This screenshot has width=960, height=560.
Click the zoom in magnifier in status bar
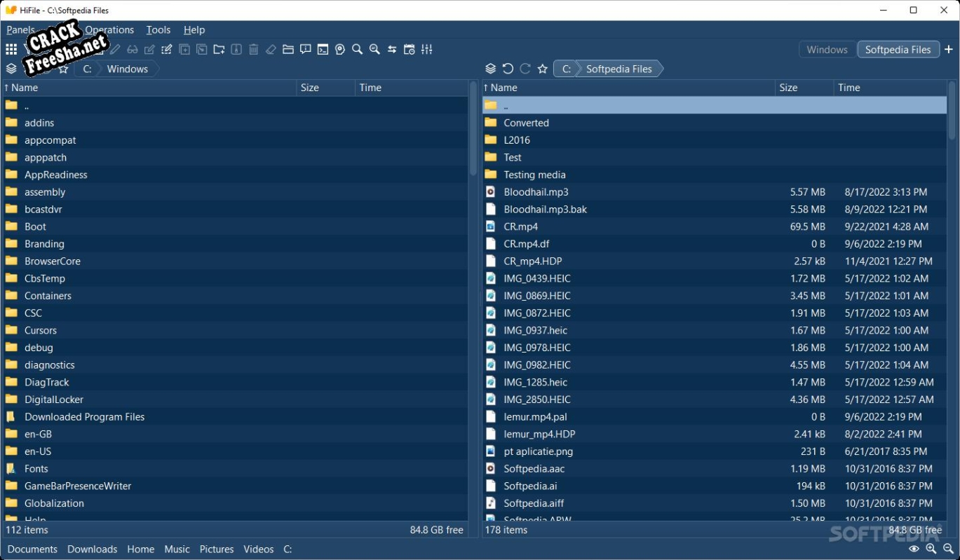[x=931, y=549]
